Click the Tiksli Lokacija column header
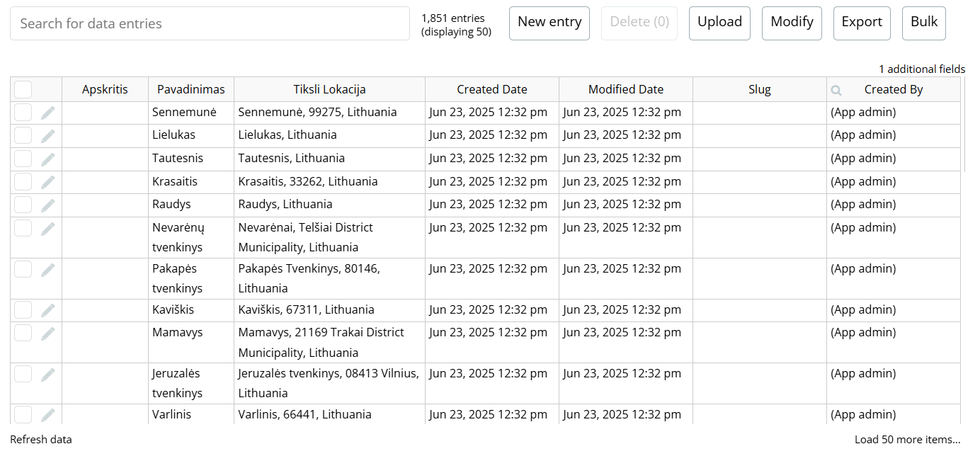 tap(329, 89)
